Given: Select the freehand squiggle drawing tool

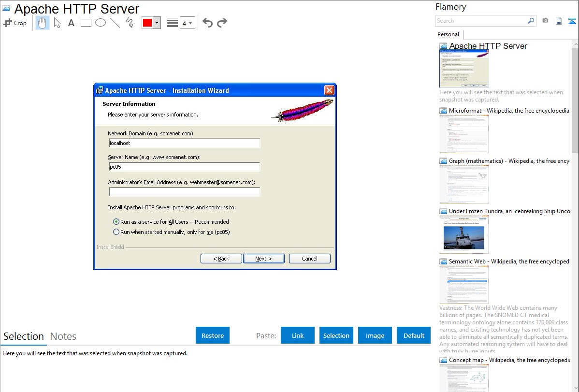Looking at the screenshot, I should pos(130,23).
